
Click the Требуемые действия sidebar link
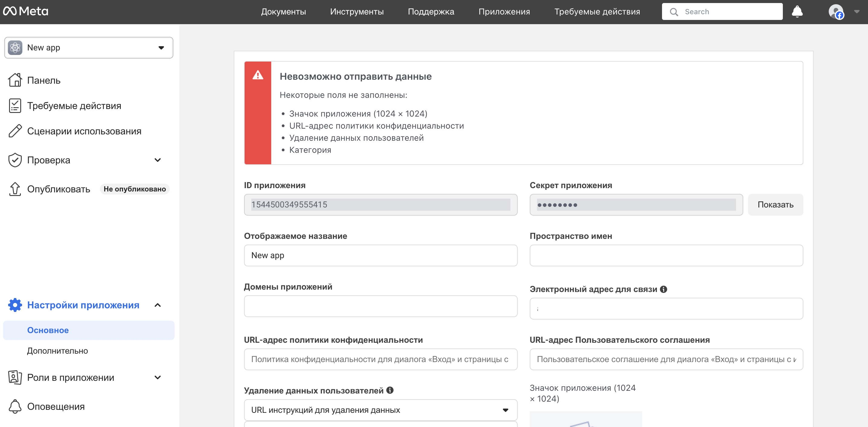pyautogui.click(x=74, y=106)
